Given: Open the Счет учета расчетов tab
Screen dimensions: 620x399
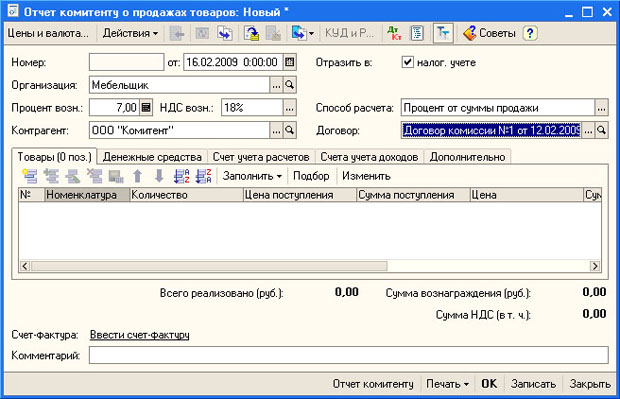Looking at the screenshot, I should tap(261, 157).
